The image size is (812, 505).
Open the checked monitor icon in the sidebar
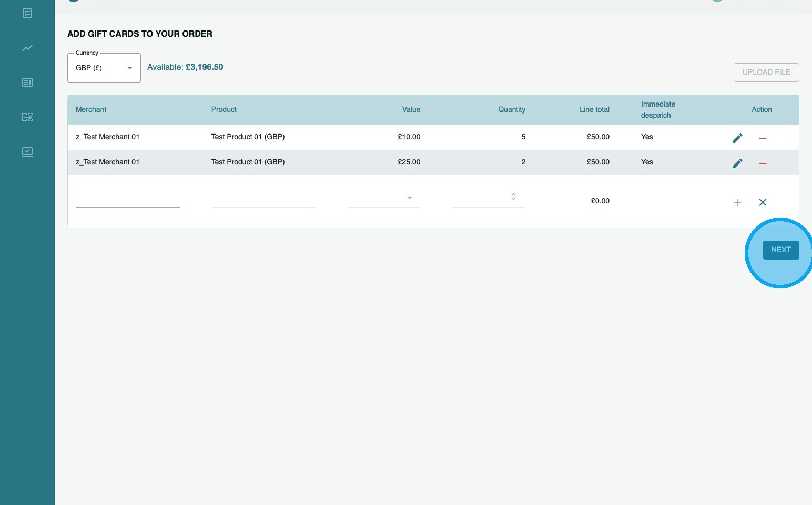tap(27, 152)
